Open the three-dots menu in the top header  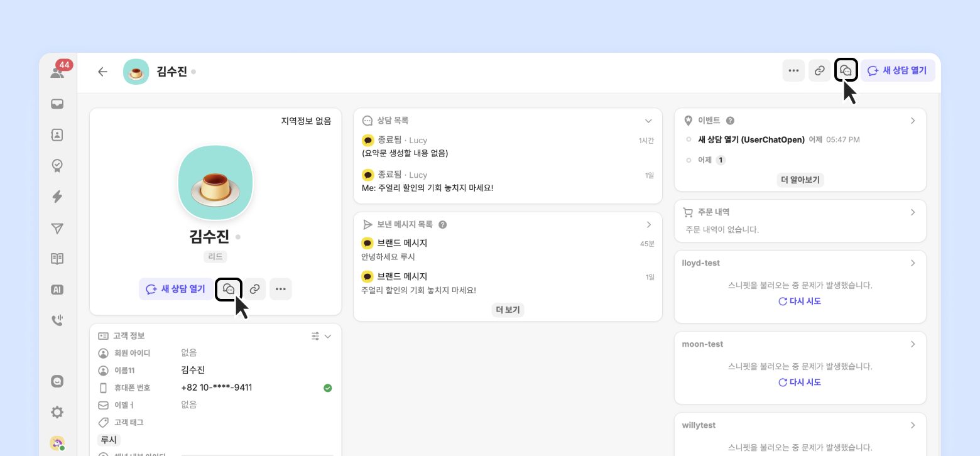click(793, 71)
